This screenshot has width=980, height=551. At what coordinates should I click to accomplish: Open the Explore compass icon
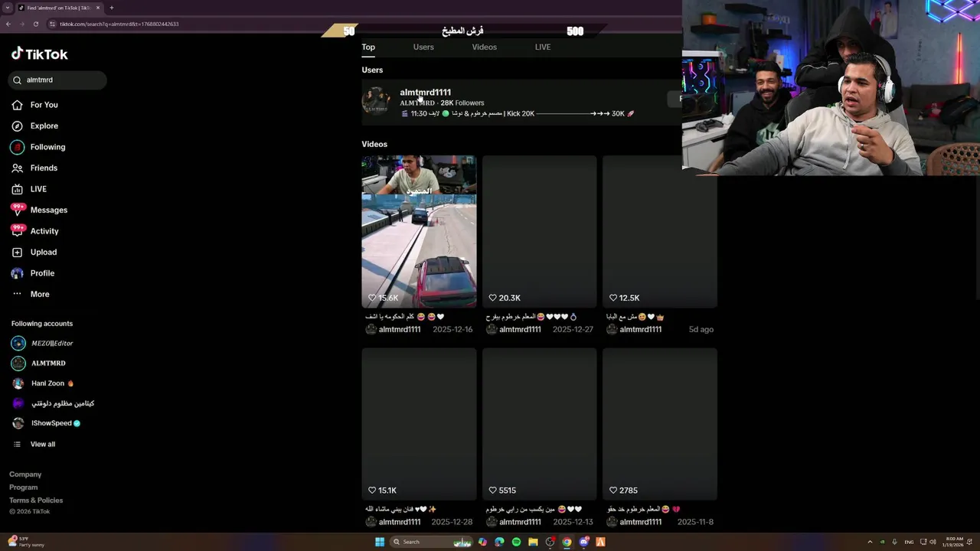tap(17, 126)
